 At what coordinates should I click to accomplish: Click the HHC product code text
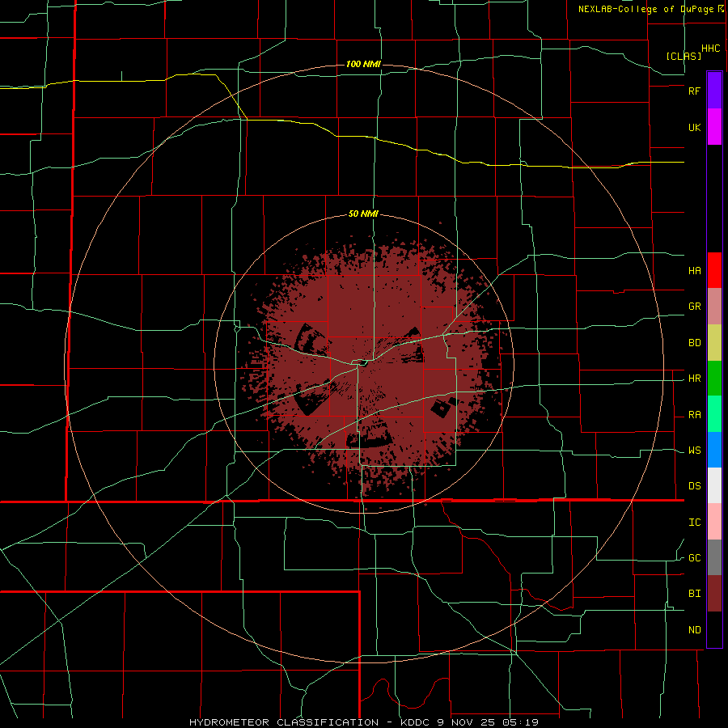pyautogui.click(x=711, y=49)
